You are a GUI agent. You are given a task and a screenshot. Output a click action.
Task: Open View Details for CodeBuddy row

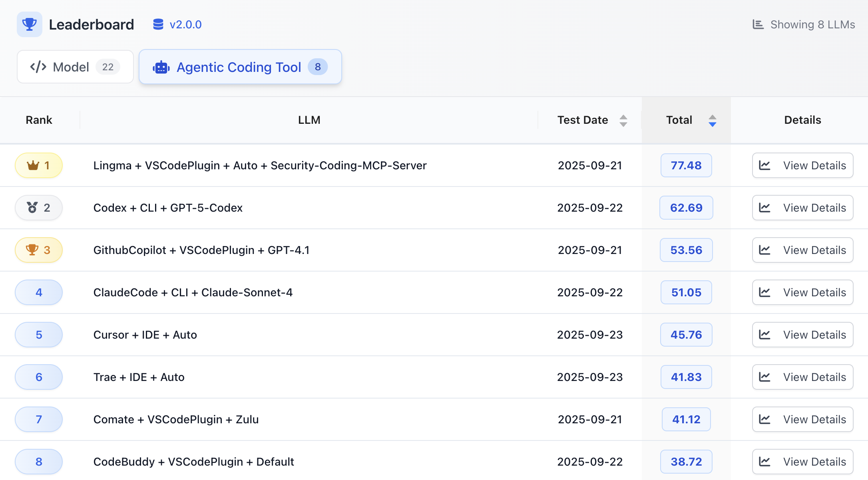pyautogui.click(x=802, y=462)
